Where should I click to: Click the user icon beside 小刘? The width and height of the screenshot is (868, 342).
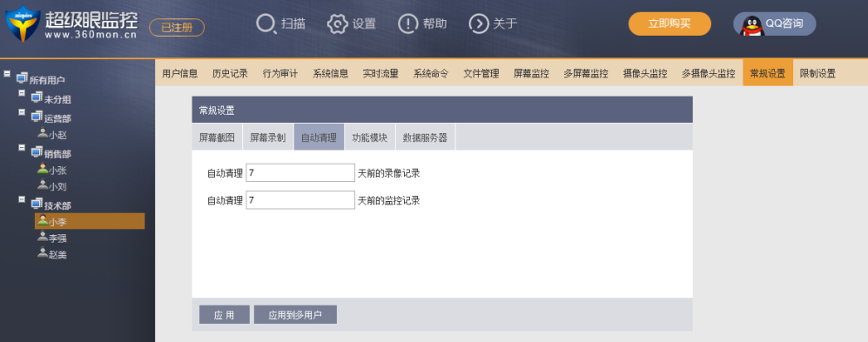[x=43, y=184]
